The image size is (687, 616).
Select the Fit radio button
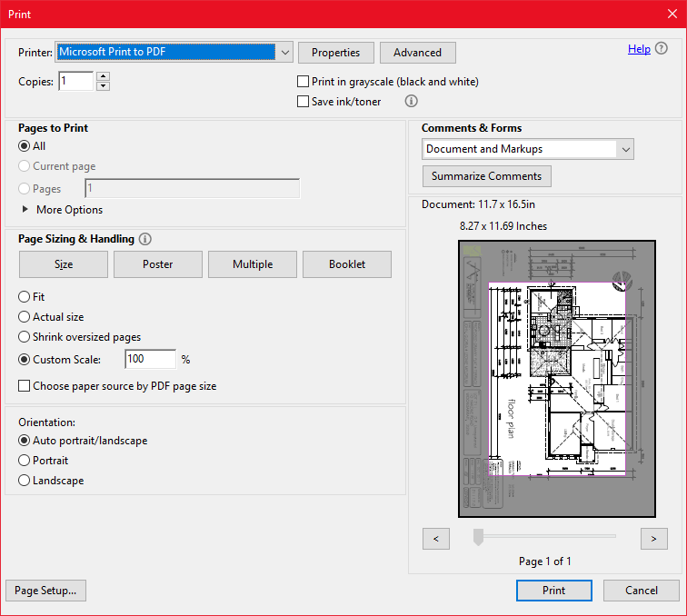[25, 297]
